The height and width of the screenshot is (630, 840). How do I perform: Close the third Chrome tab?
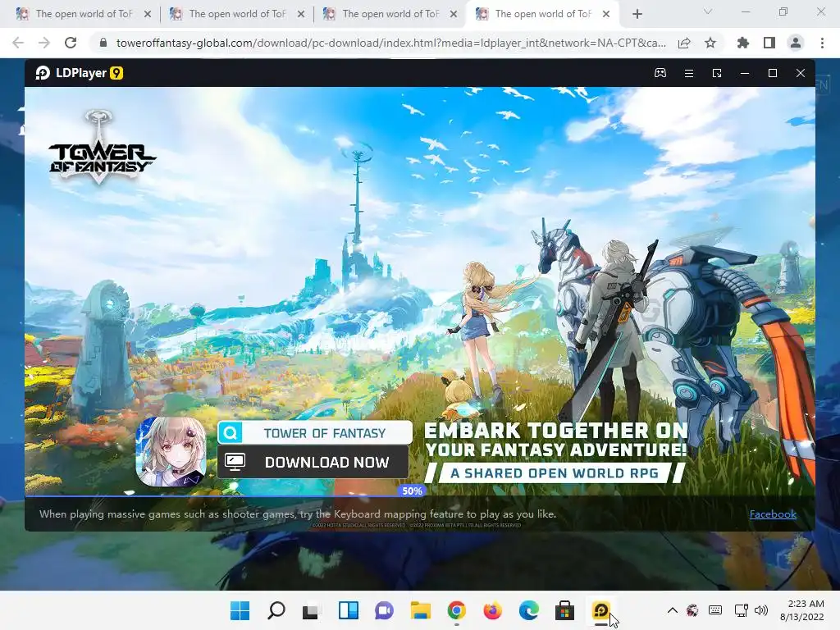point(454,14)
